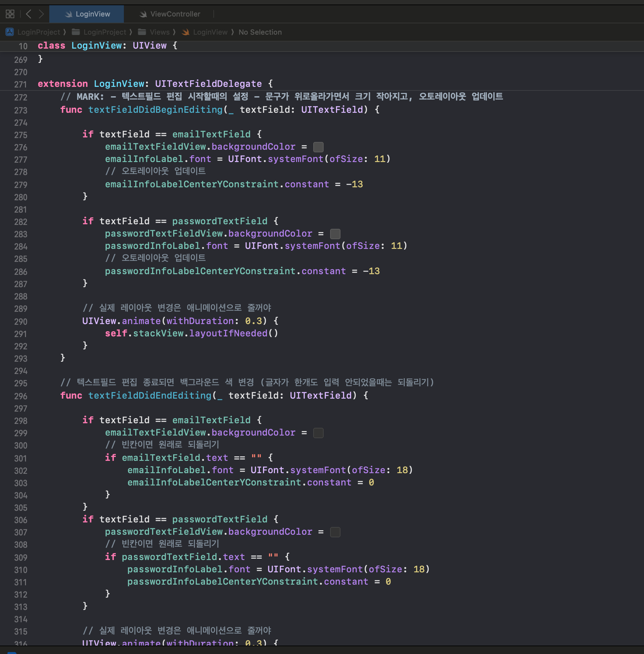Click passwordTextField.text on line 309
This screenshot has height=654, width=644.
click(x=183, y=557)
